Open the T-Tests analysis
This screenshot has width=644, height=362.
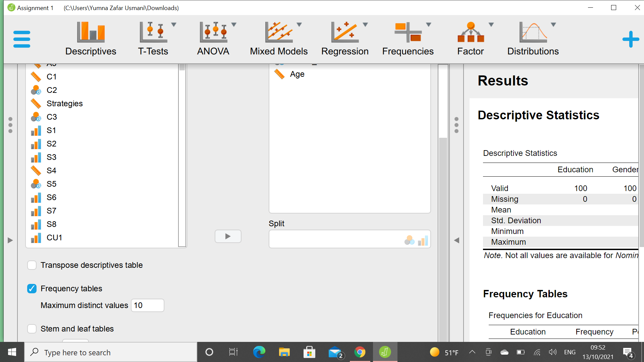[153, 38]
